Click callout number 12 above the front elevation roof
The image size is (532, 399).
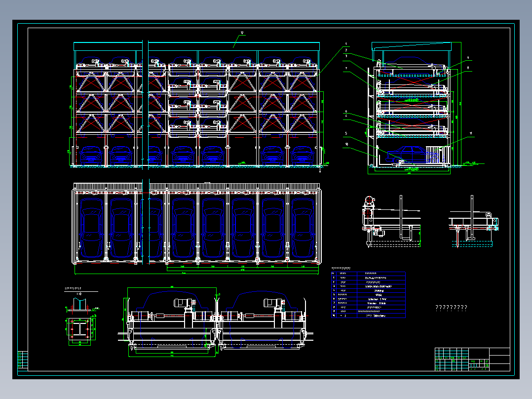[242, 33]
